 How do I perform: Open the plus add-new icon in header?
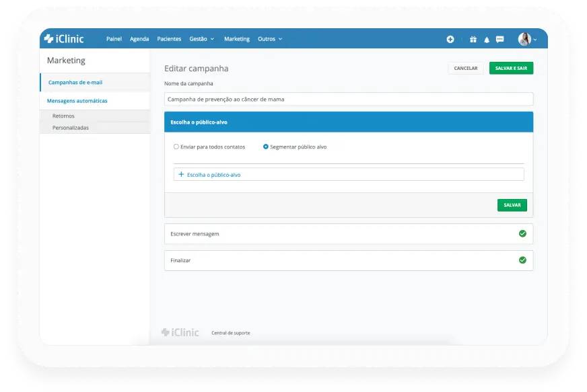450,39
